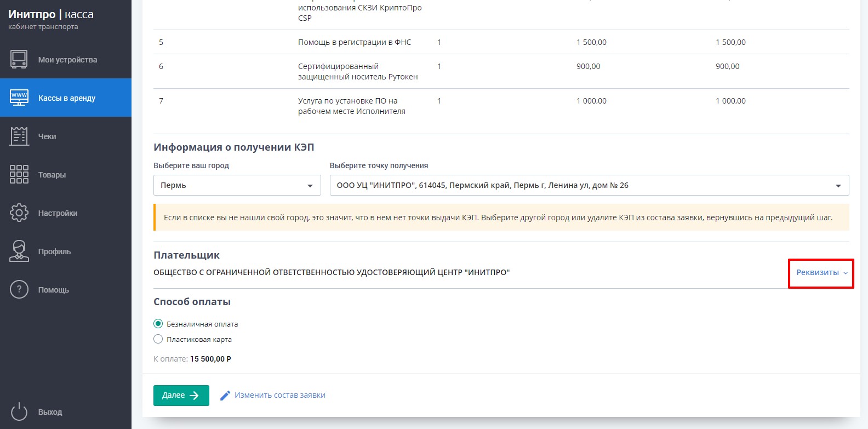
Task: Expand the Реквизиты payer details
Action: coord(821,272)
